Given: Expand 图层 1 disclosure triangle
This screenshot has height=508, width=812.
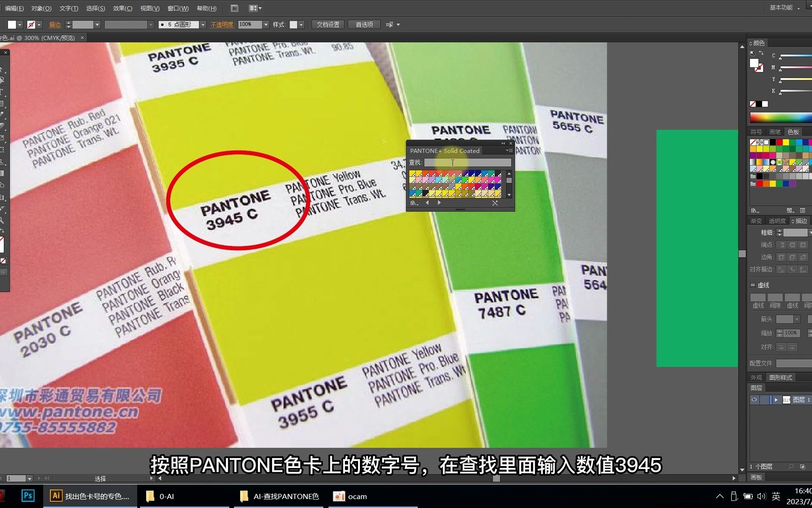Looking at the screenshot, I should [776, 400].
